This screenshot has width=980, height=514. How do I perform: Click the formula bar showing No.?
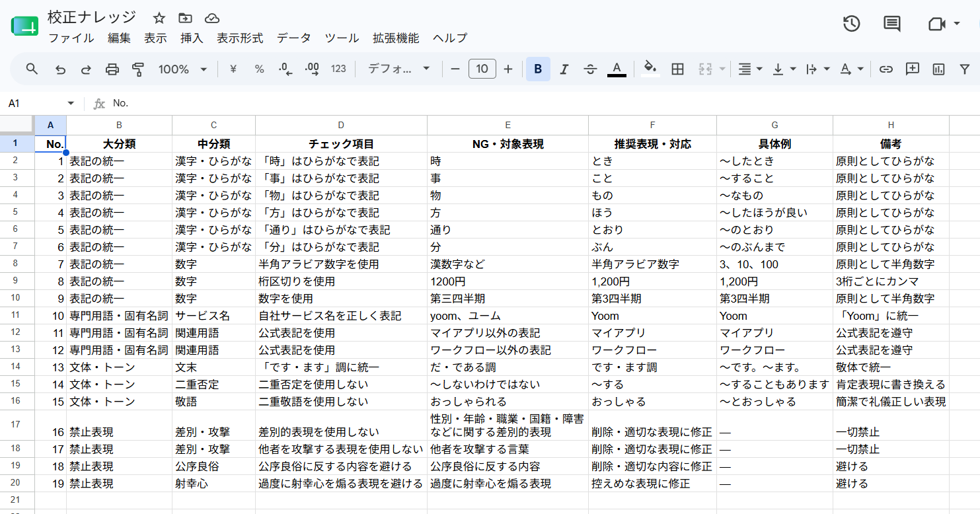point(542,103)
